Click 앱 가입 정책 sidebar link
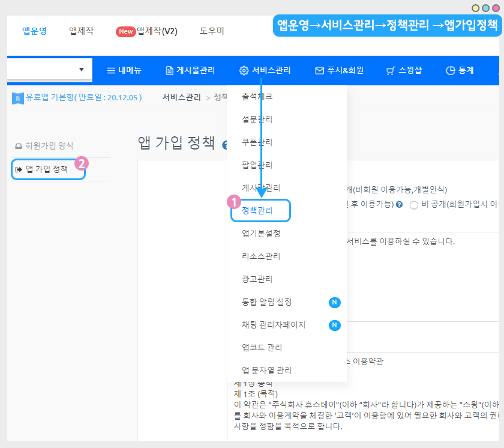This screenshot has width=504, height=448. click(47, 169)
